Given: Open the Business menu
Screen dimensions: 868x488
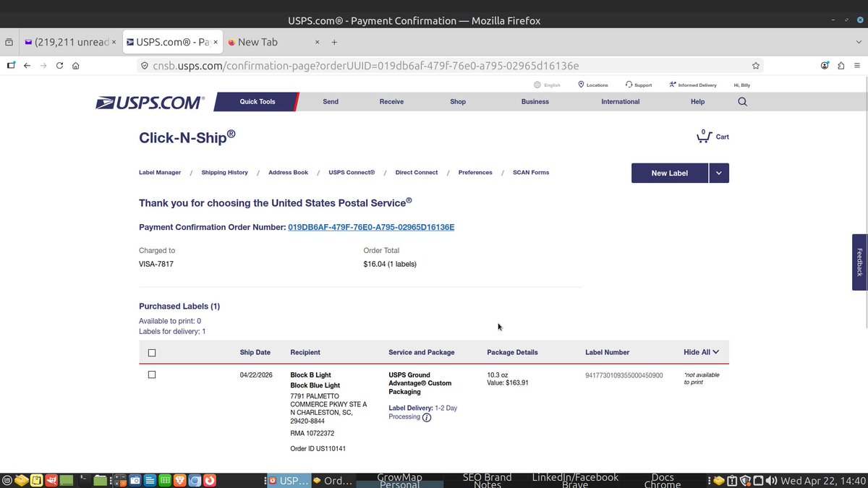Looking at the screenshot, I should point(535,102).
